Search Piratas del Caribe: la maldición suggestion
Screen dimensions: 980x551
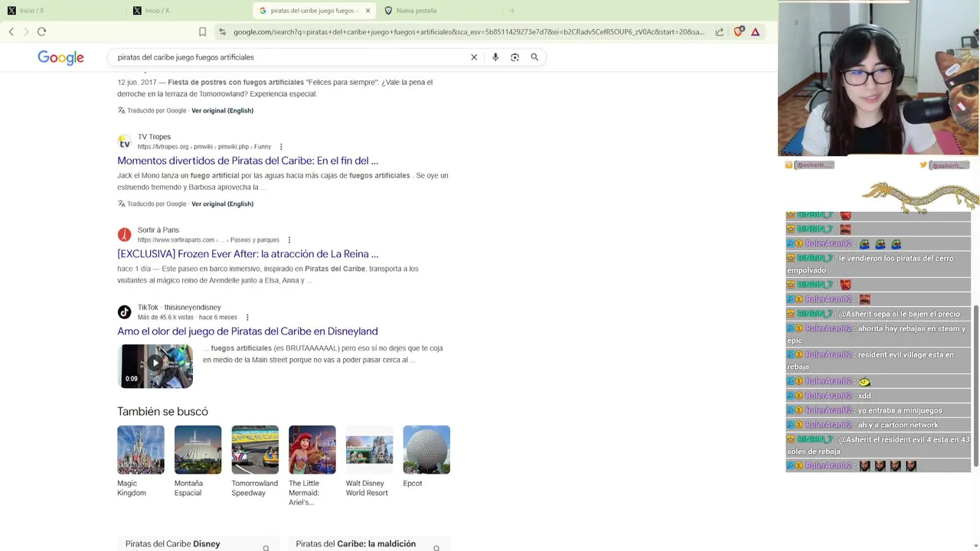368,543
